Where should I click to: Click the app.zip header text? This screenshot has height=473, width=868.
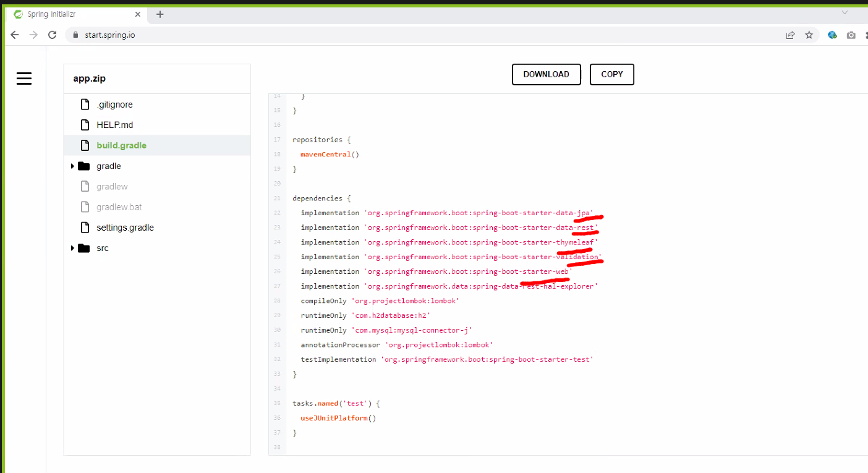coord(90,79)
